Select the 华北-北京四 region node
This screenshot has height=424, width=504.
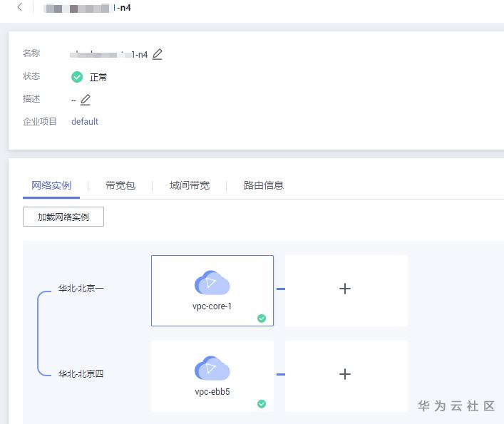point(81,373)
